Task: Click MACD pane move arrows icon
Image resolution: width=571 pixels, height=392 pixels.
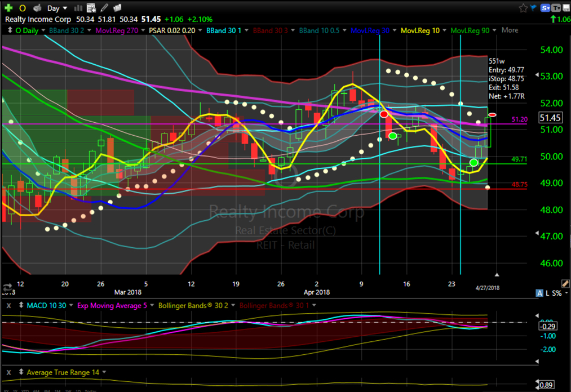Action: [x=21, y=305]
